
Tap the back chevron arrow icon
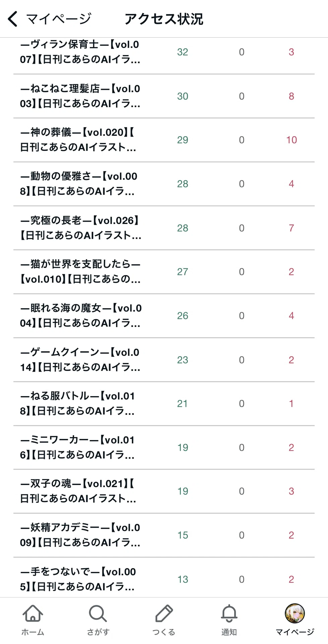12,19
